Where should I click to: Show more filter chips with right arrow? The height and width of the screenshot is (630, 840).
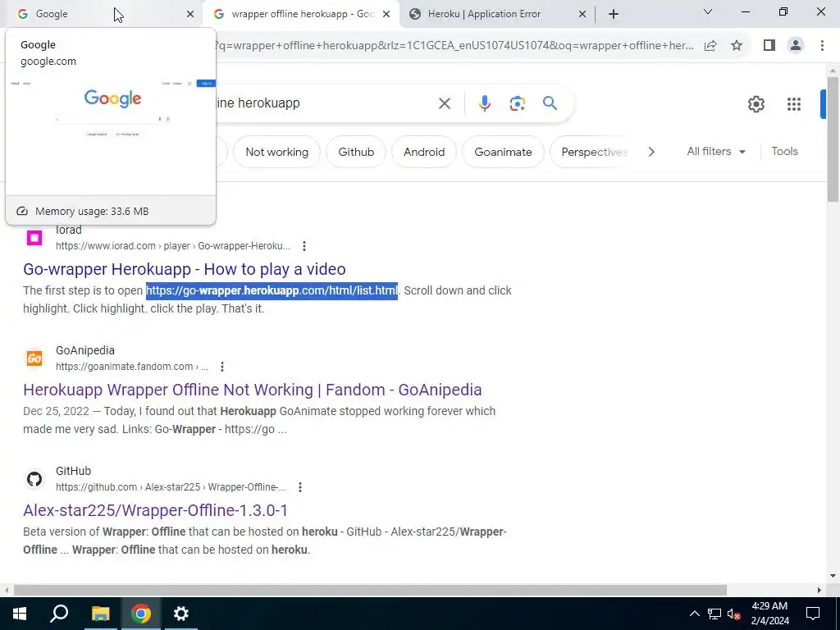coord(651,152)
